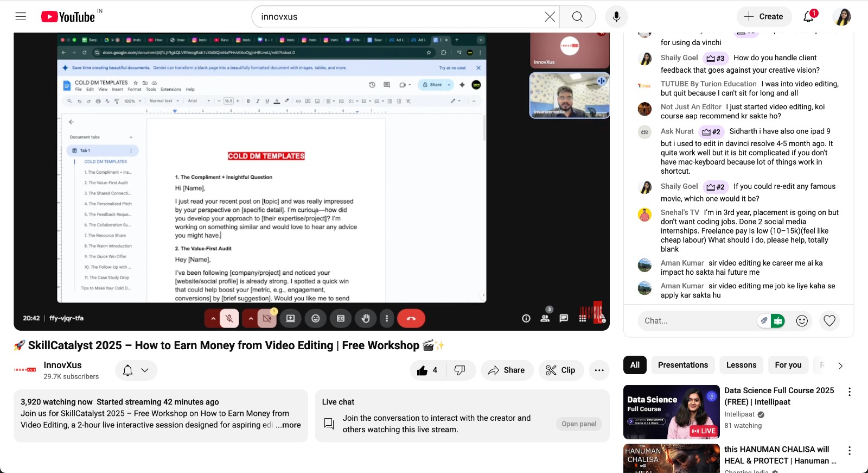The height and width of the screenshot is (473, 868).
Task: Expand the description with ...more
Action: [288, 425]
